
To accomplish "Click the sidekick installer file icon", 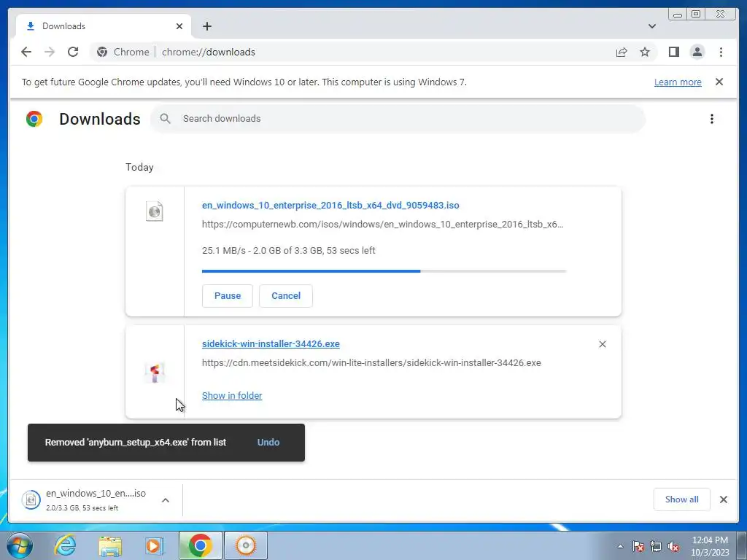I will click(155, 372).
